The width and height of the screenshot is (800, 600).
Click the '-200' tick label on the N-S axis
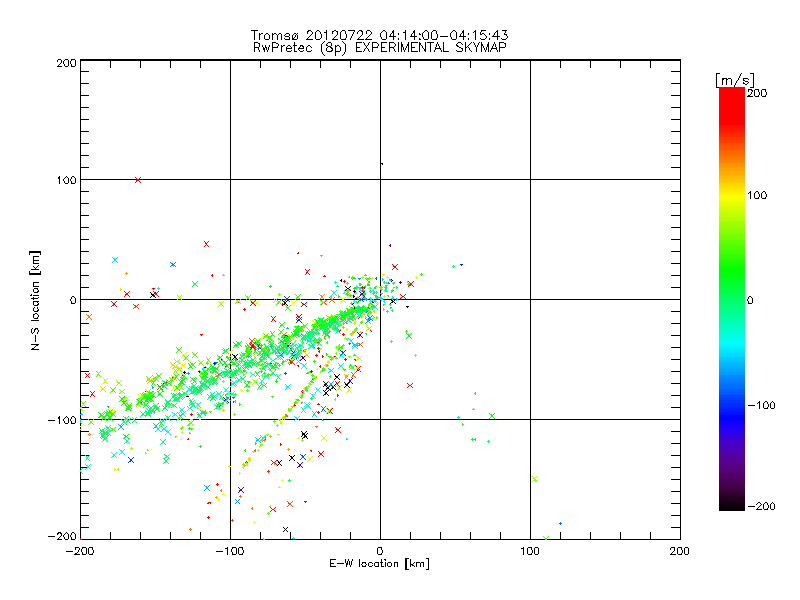pyautogui.click(x=62, y=536)
